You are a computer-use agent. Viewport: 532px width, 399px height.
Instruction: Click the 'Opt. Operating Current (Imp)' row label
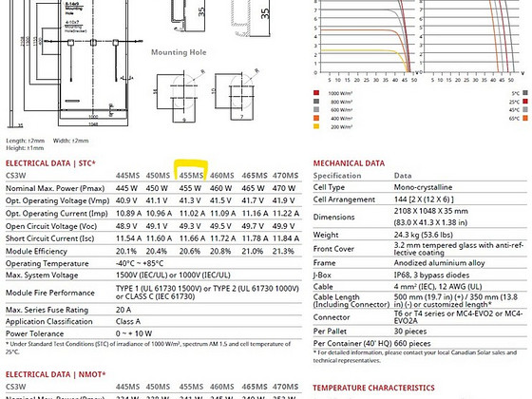[57, 214]
